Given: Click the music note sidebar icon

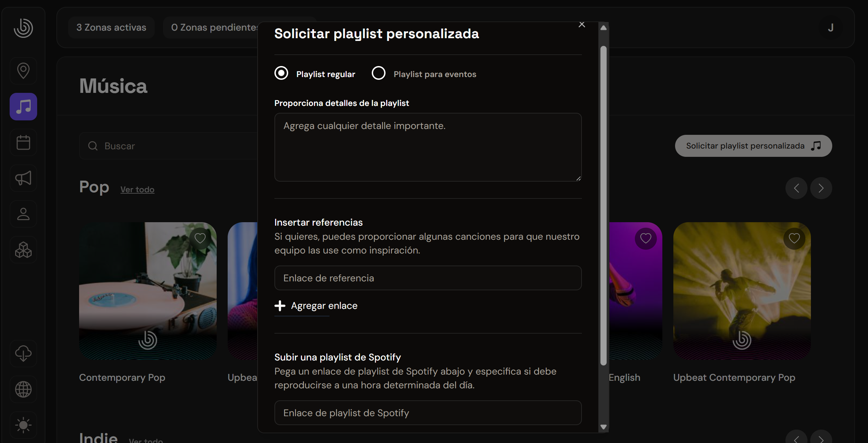Looking at the screenshot, I should [x=23, y=107].
